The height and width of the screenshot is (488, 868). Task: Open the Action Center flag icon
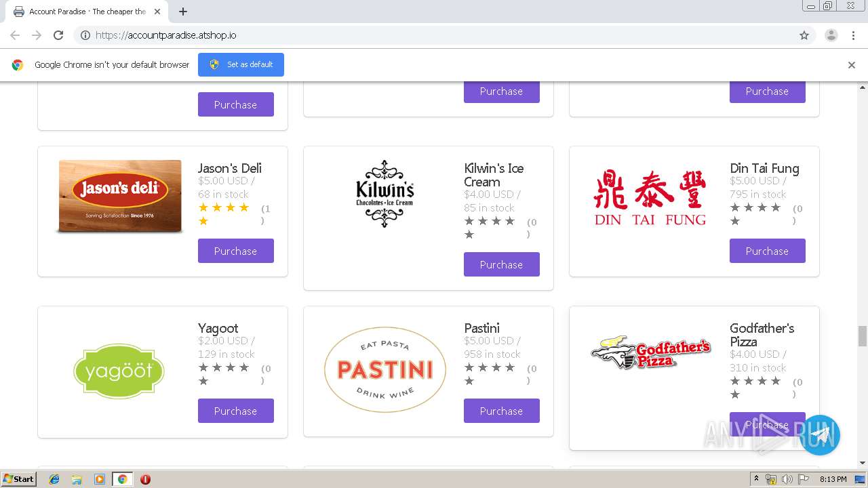pyautogui.click(x=804, y=479)
